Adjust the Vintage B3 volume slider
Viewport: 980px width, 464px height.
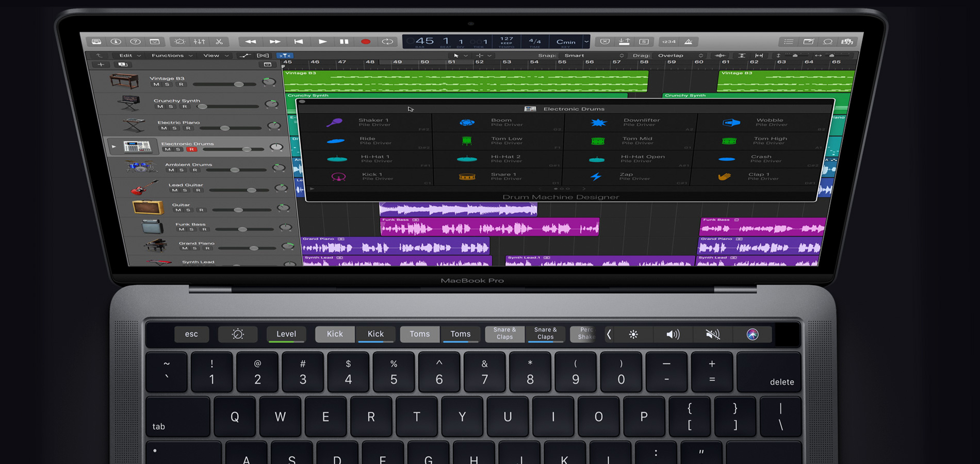coord(224,84)
